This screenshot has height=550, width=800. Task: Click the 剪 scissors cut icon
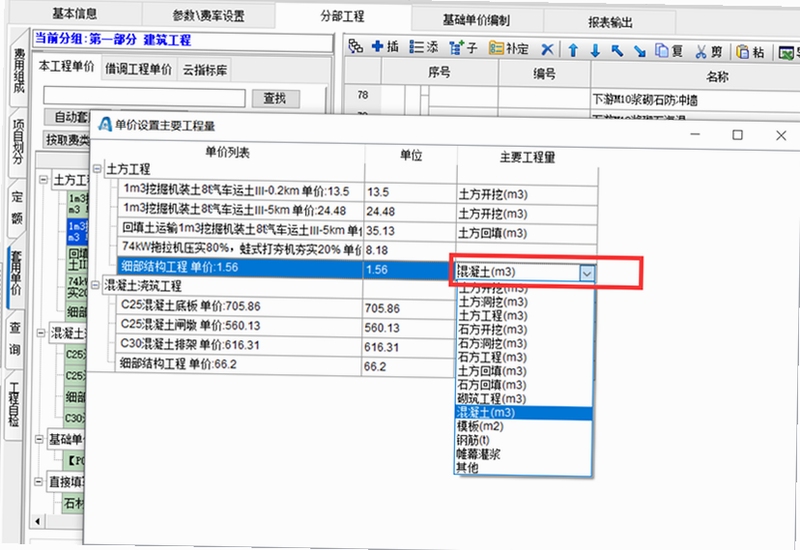(709, 52)
